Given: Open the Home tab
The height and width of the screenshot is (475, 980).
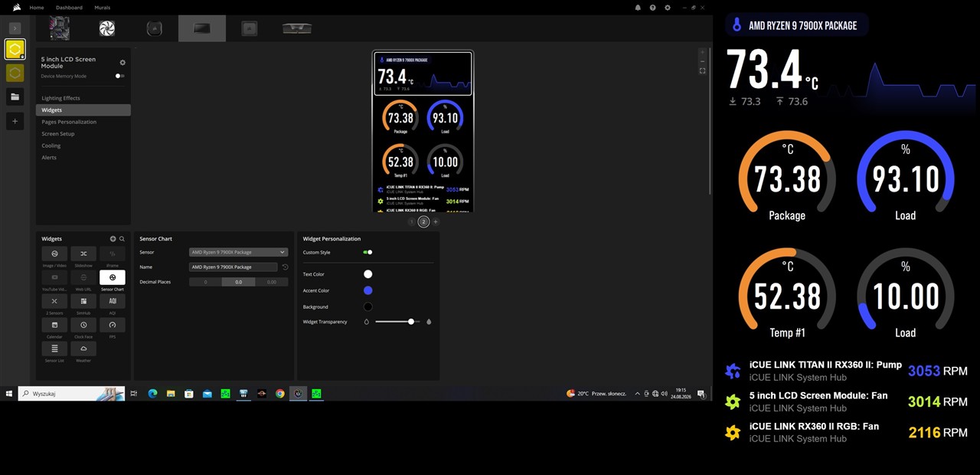Looking at the screenshot, I should click(37, 8).
